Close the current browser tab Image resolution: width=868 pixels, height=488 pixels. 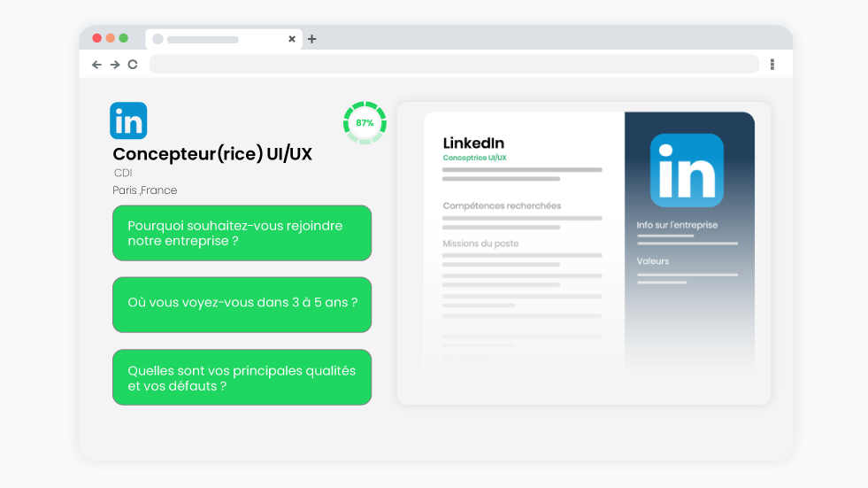292,39
